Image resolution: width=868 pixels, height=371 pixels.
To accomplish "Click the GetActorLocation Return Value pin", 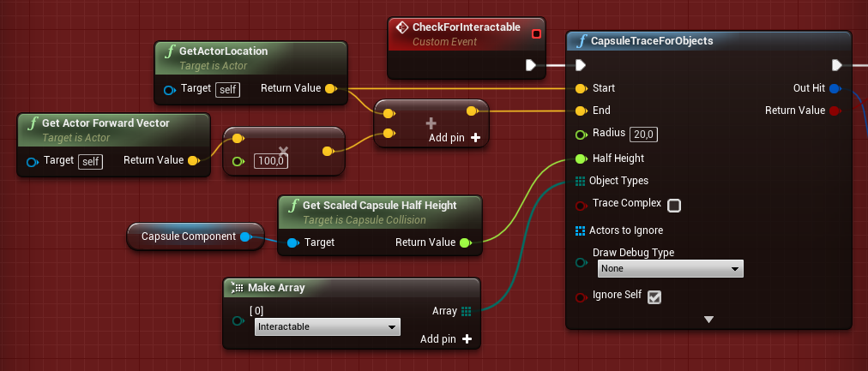I will pos(331,88).
